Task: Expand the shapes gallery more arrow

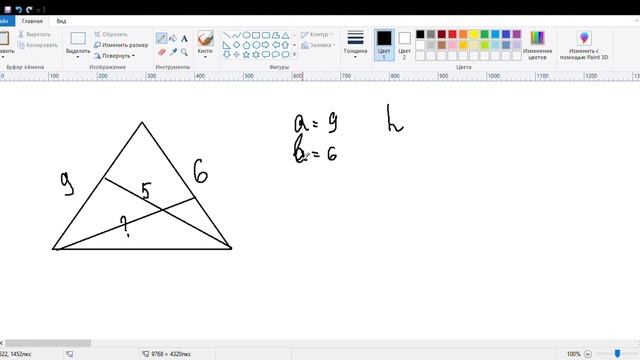Action: point(294,54)
